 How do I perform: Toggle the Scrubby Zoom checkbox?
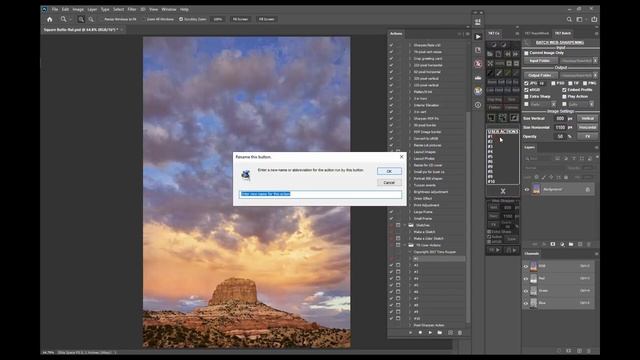[181, 19]
